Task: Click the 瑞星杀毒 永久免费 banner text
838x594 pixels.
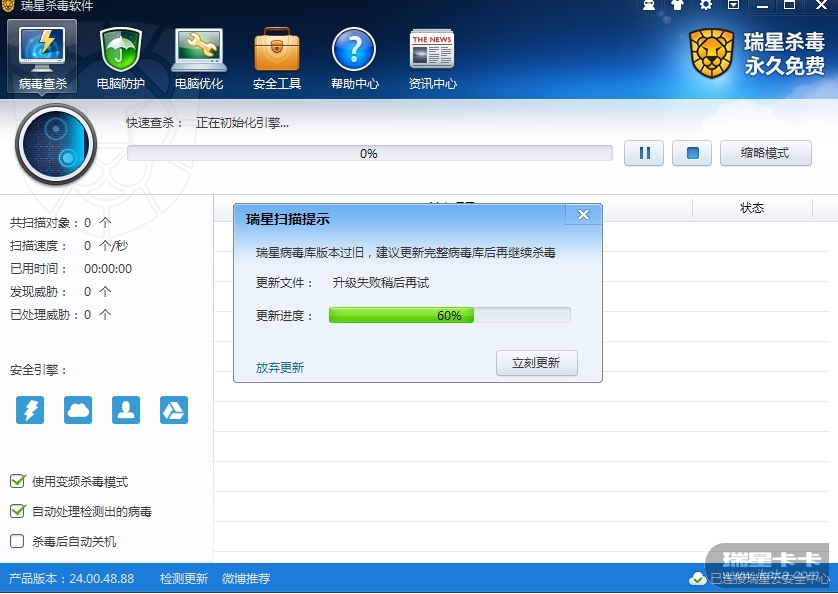Action: pyautogui.click(x=785, y=53)
